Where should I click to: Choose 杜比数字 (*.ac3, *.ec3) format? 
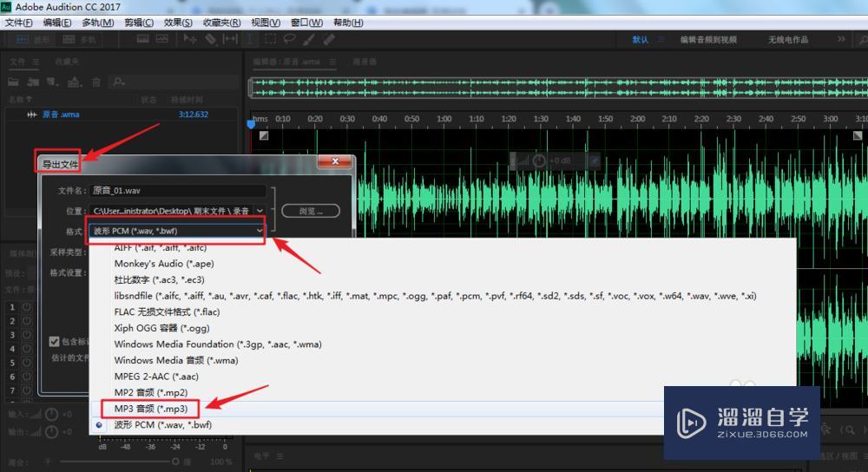pos(159,280)
